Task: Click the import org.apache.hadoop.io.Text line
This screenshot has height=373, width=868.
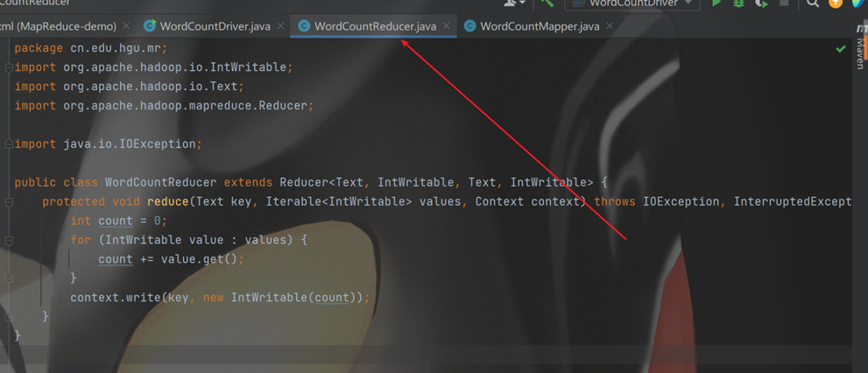Action: 129,87
